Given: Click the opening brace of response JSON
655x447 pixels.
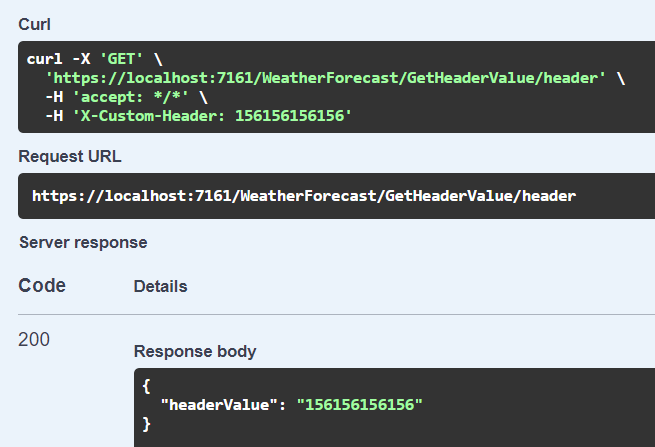Looking at the screenshot, I should coord(146,386).
